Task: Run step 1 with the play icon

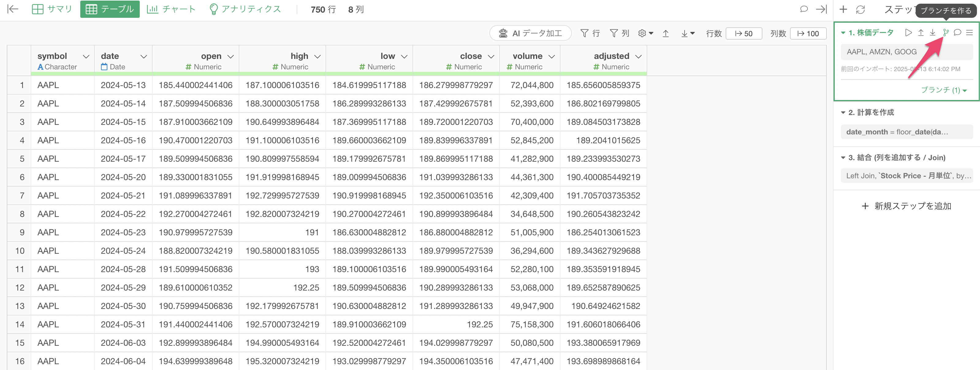Action: click(x=909, y=33)
